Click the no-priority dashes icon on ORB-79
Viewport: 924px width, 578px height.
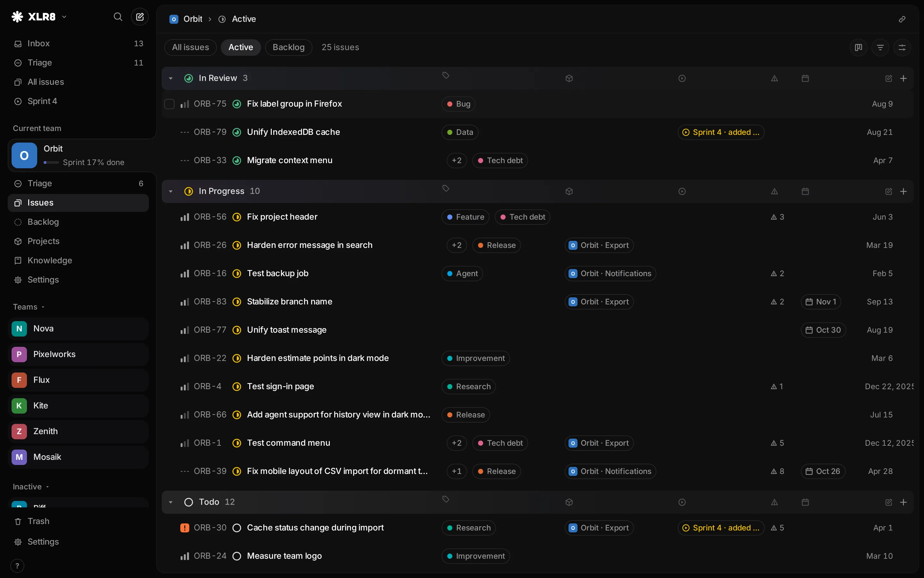point(185,132)
